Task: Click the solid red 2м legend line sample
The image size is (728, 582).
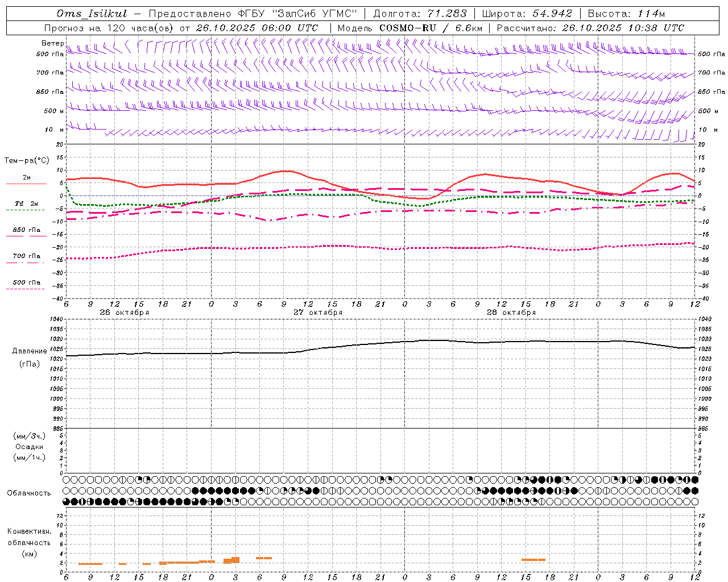Action: pos(26,184)
